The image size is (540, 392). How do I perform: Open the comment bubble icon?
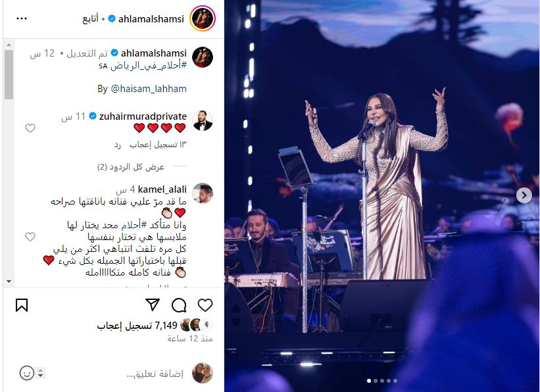coord(179,305)
